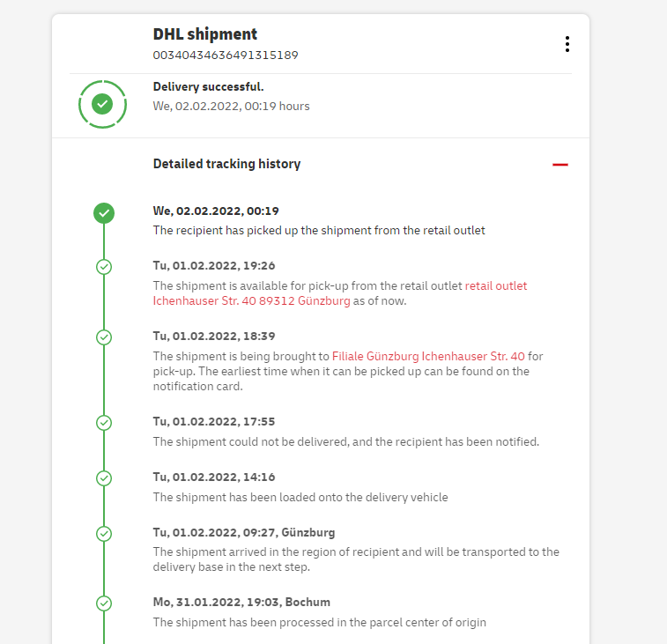The width and height of the screenshot is (667, 644).
Task: Click the shipment could not be delivered entry
Action: (345, 440)
